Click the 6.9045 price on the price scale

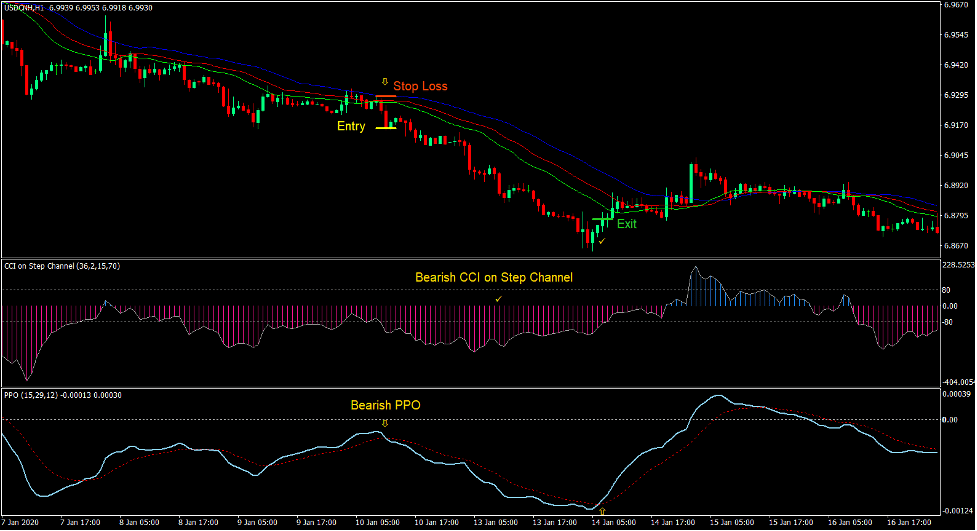point(957,155)
